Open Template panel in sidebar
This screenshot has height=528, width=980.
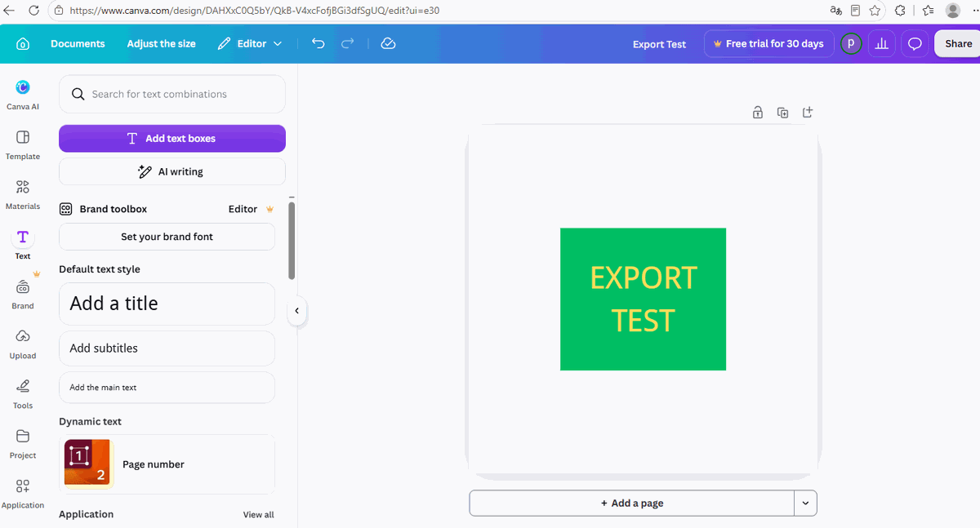pos(23,145)
